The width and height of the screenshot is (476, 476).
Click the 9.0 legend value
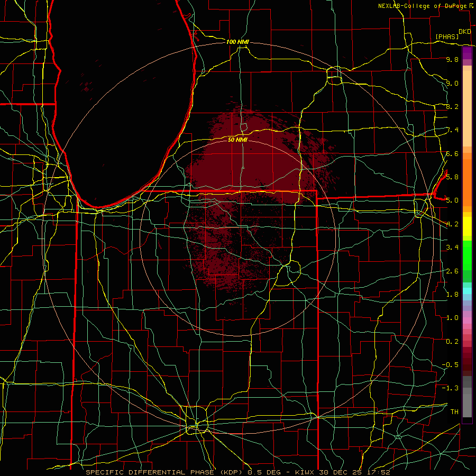pos(452,83)
